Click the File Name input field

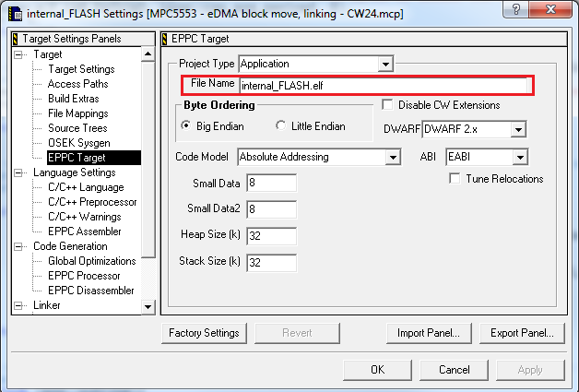click(384, 86)
